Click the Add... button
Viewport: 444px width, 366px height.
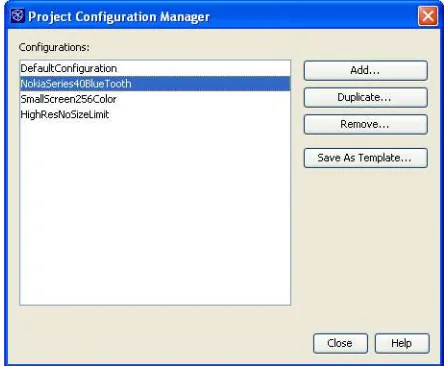tap(365, 70)
